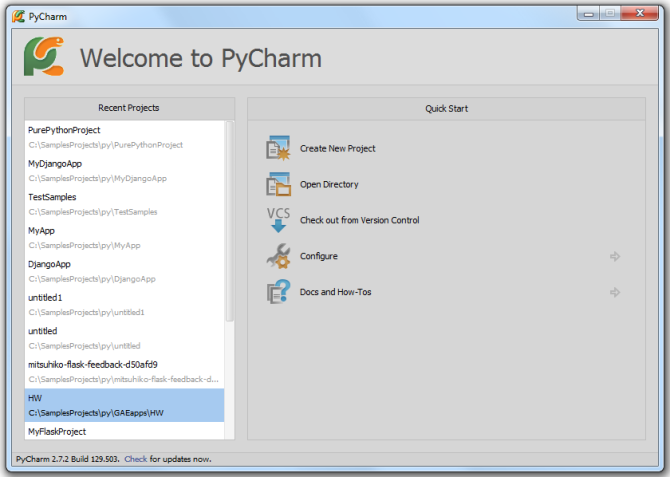This screenshot has width=670, height=477.
Task: Click the Docs and How-Tos question icon
Action: (278, 292)
